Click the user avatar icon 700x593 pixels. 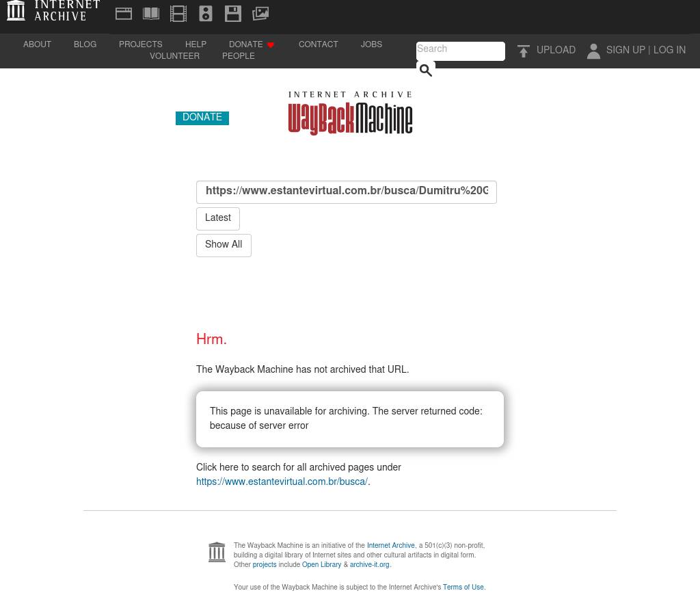[x=593, y=51]
